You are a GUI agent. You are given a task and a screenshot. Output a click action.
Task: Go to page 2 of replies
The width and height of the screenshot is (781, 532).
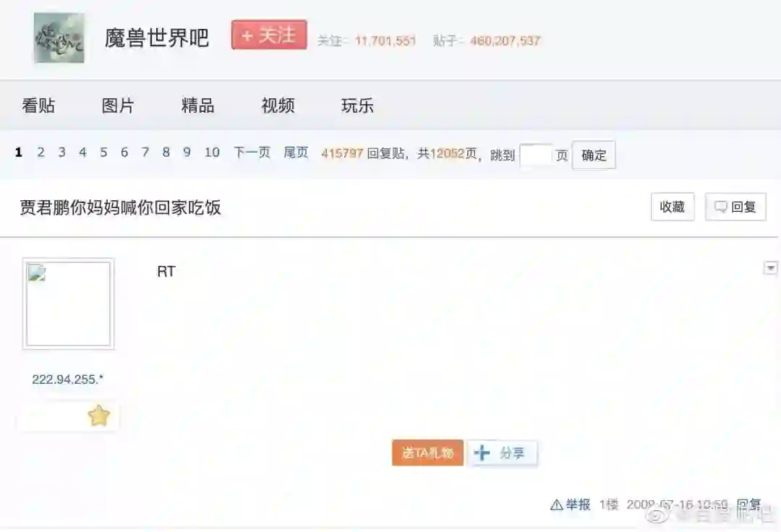[40, 153]
